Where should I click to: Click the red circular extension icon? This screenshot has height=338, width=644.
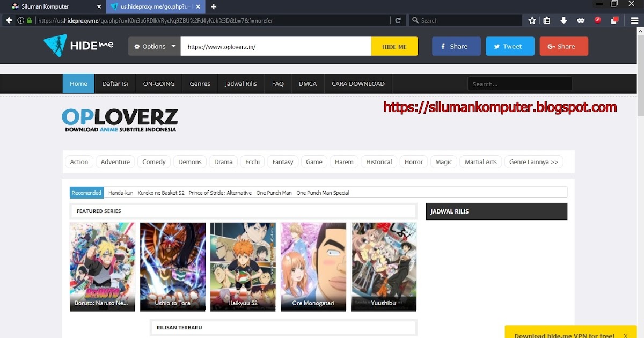click(x=597, y=20)
